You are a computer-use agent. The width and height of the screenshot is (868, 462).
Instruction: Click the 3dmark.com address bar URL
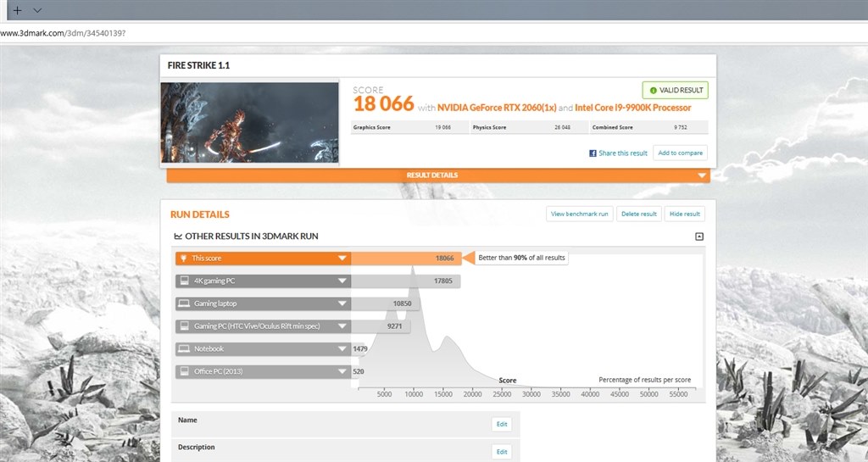pyautogui.click(x=63, y=33)
